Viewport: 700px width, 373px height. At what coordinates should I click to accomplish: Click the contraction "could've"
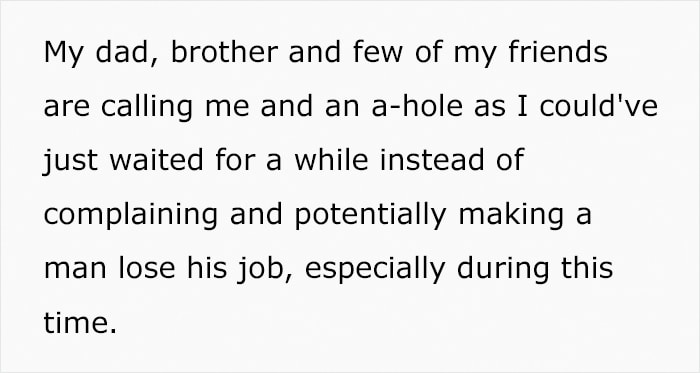(x=599, y=106)
